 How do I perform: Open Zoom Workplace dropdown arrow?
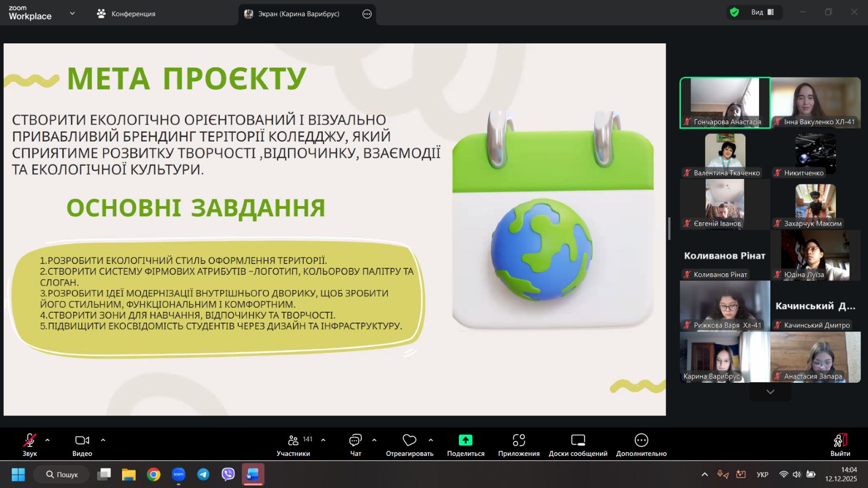click(x=72, y=14)
